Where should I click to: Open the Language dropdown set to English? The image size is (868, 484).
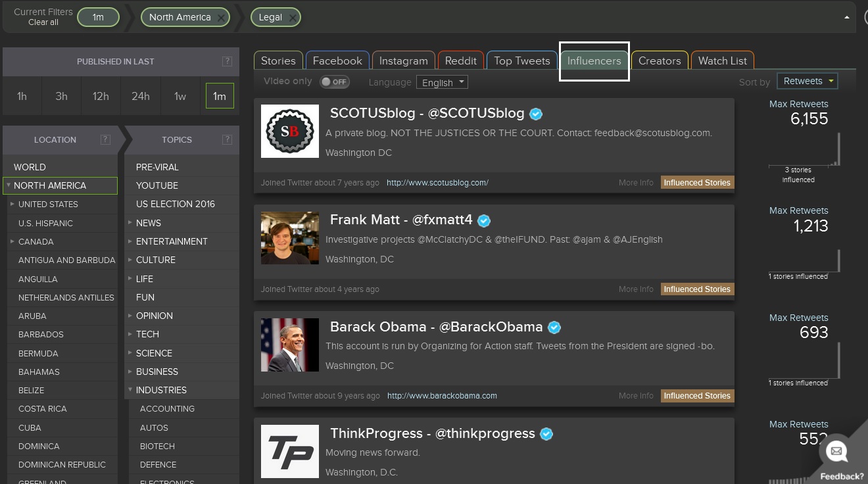pos(442,82)
